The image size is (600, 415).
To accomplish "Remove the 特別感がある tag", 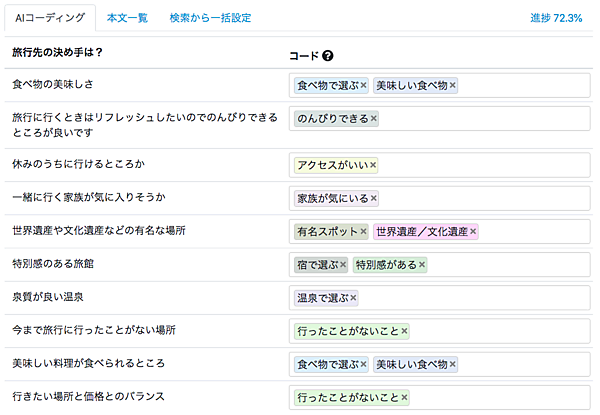I will (x=422, y=265).
